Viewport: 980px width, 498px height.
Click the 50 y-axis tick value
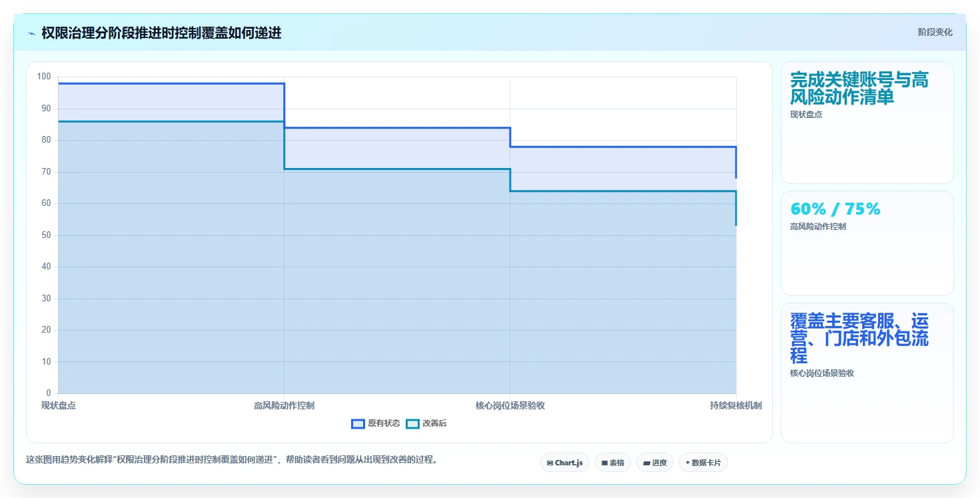click(46, 235)
